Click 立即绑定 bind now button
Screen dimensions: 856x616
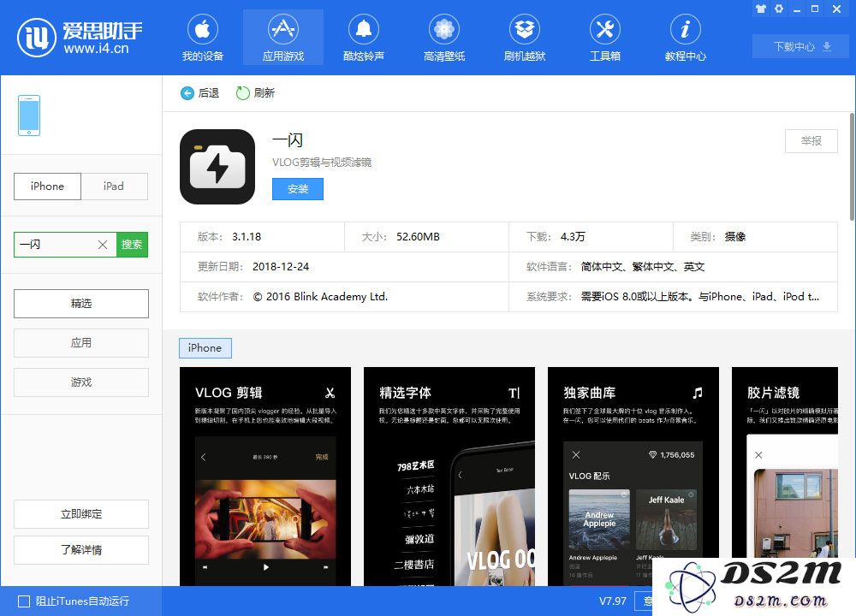click(x=81, y=514)
